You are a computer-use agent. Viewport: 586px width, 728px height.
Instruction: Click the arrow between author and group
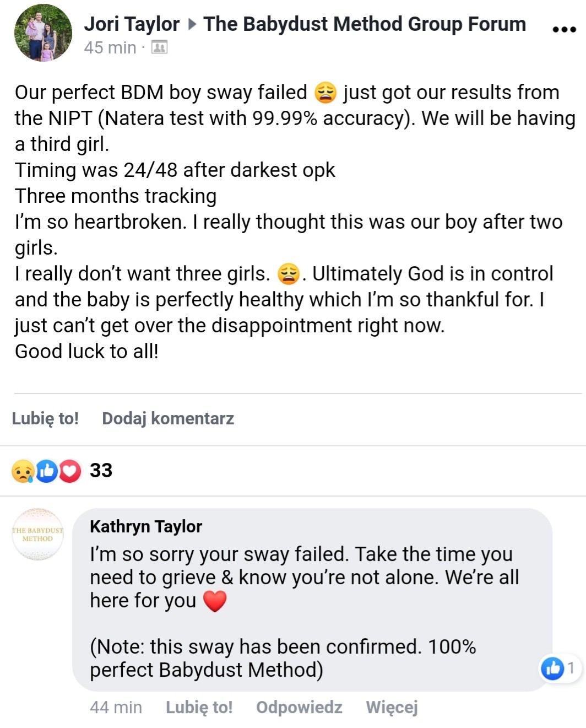192,24
